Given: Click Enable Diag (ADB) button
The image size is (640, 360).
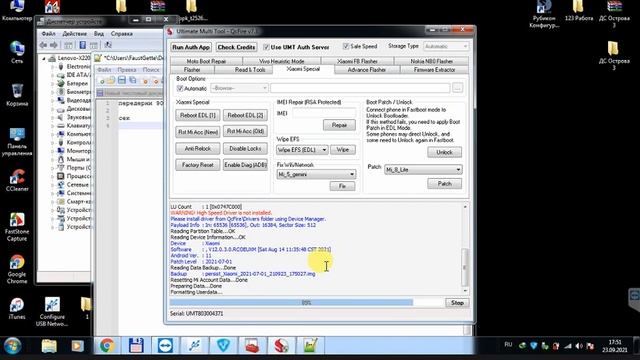Looking at the screenshot, I should [x=245, y=165].
